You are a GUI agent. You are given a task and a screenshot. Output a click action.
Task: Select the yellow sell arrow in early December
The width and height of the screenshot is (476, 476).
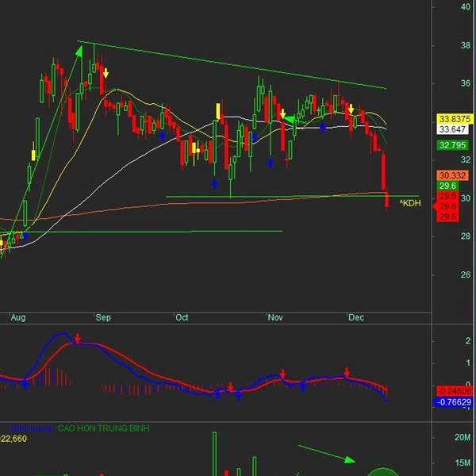(x=351, y=109)
